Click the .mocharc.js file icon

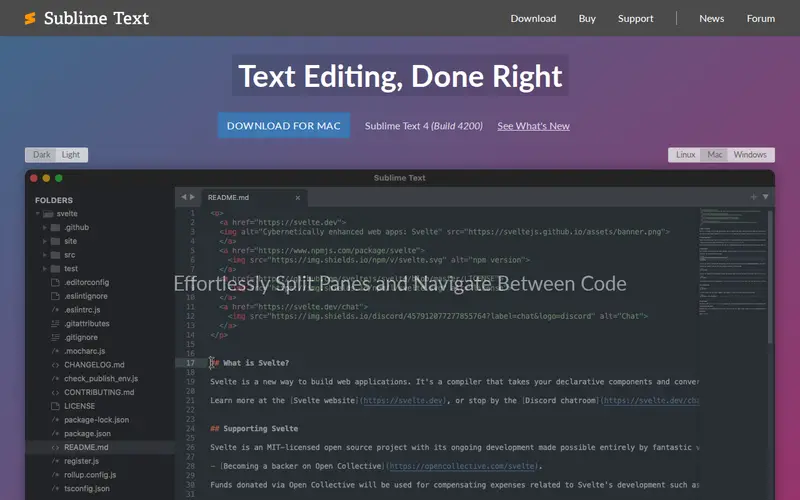point(55,351)
